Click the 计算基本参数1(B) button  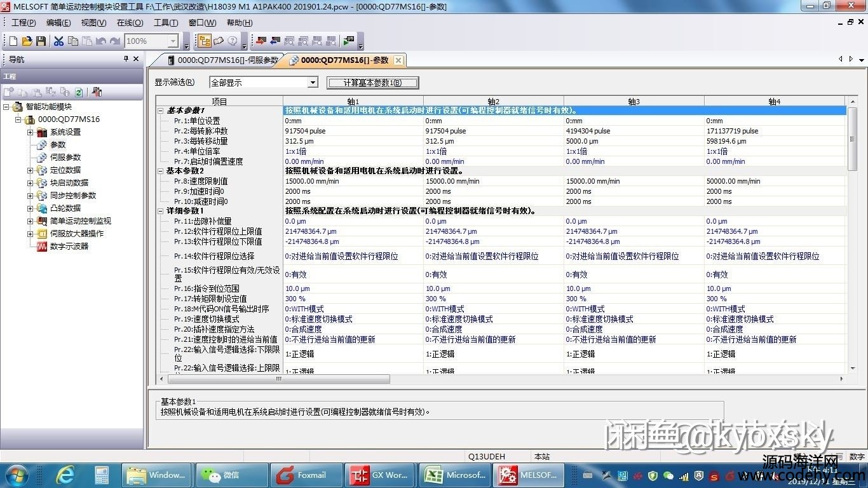tap(372, 83)
